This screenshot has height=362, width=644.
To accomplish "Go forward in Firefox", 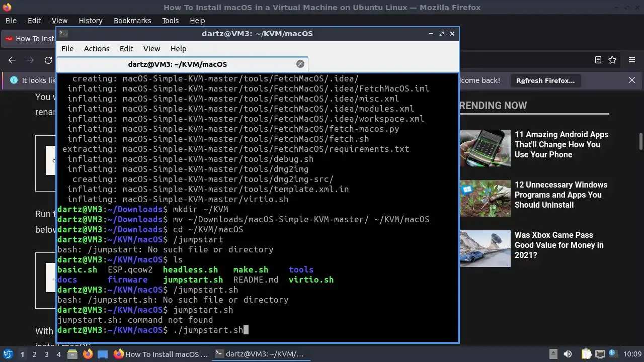I will click(30, 60).
